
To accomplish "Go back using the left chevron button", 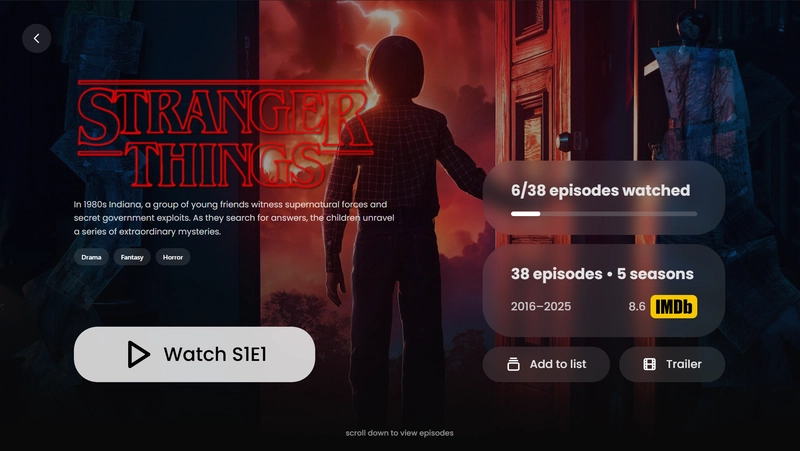I will coord(37,38).
